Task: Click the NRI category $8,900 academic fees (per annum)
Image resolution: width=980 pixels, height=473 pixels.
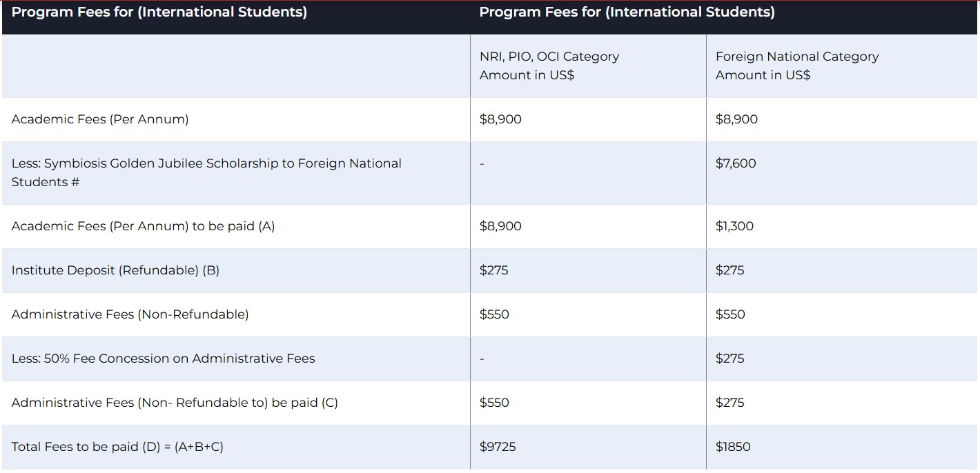Action: tap(500, 119)
